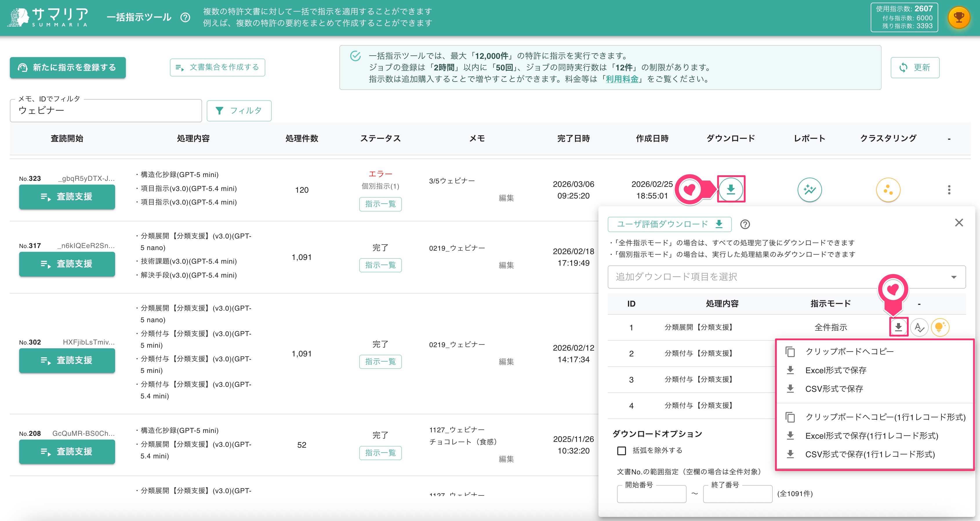Choose CSV形式で保存 in the download menu
This screenshot has width=980, height=521.
pos(834,389)
